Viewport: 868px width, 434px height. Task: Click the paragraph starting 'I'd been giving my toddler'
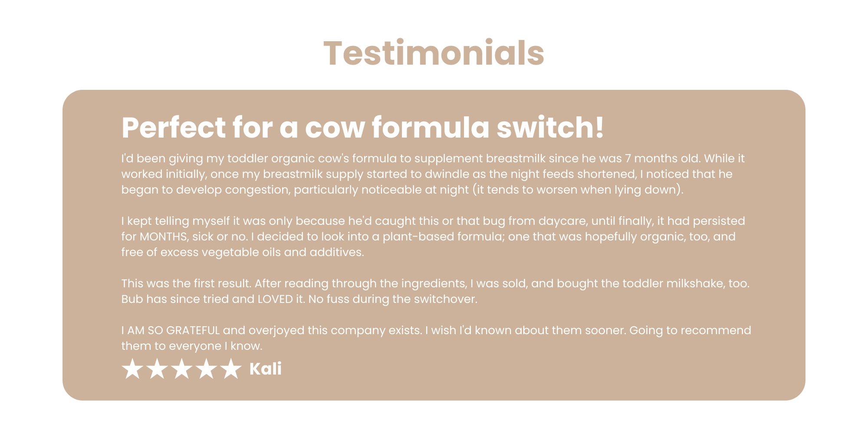433,174
